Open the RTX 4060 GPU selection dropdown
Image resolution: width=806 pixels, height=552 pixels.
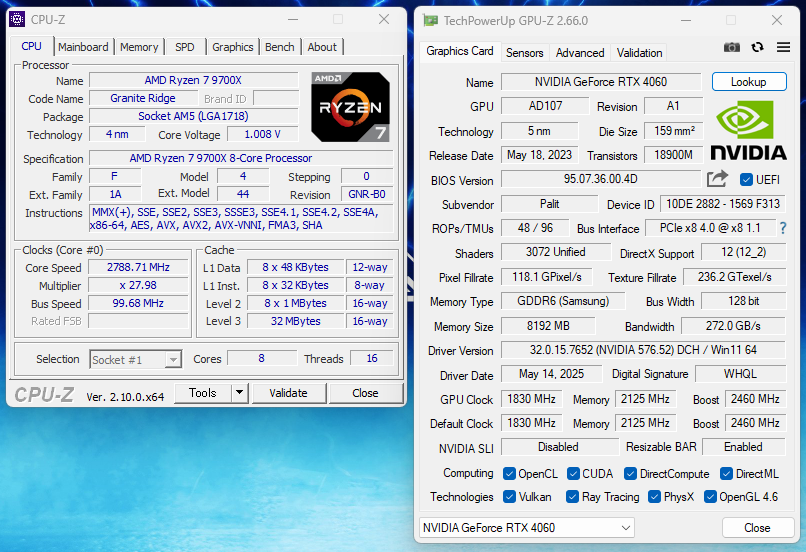[x=526, y=527]
